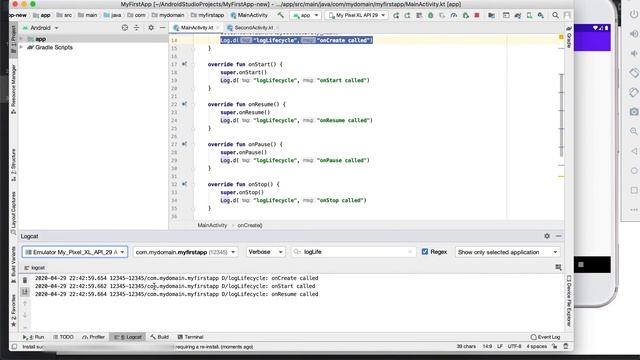Click emulator back triangle icon

pos(634,151)
